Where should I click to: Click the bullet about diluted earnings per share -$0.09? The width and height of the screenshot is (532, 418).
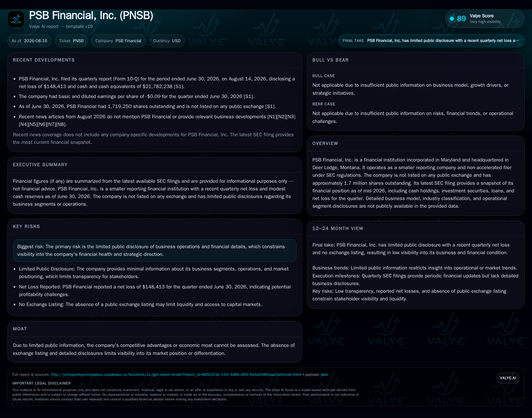click(x=137, y=97)
